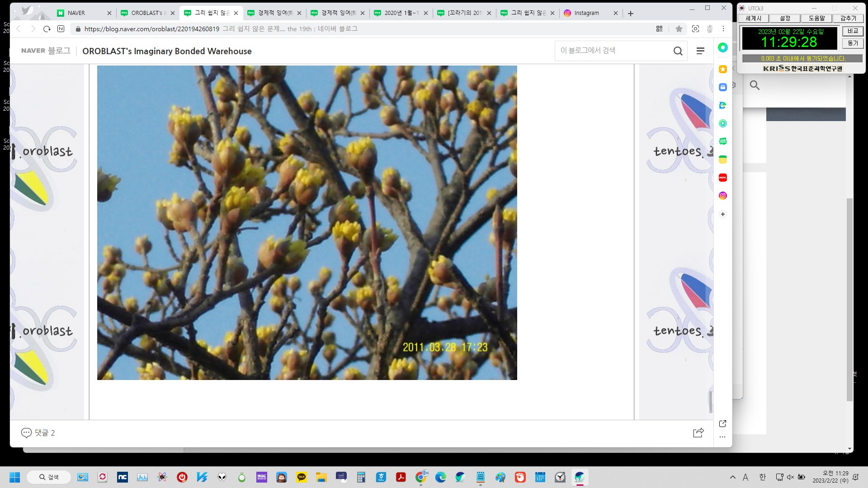Viewport: 868px width, 488px height.
Task: Open the blog hamburger menu
Action: (x=700, y=51)
